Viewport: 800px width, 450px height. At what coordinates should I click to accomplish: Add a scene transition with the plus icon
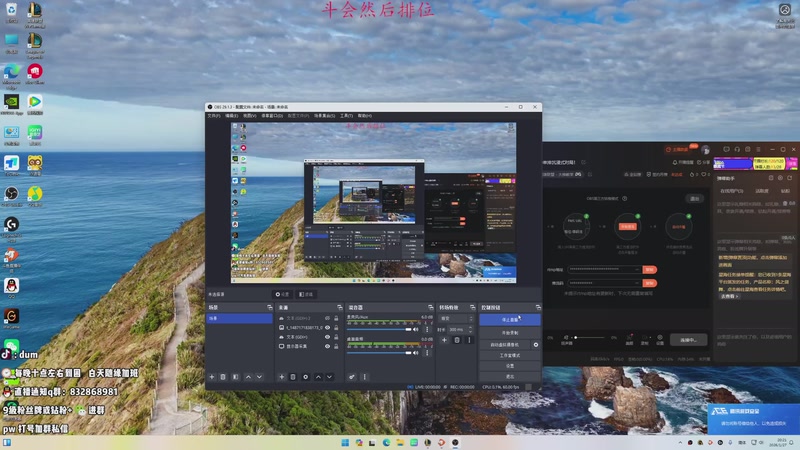point(445,340)
